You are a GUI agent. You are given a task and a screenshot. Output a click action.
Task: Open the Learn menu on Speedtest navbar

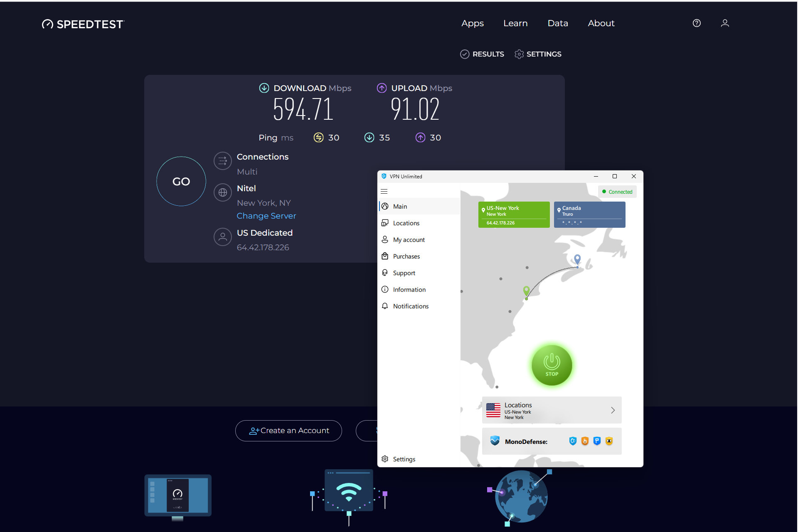515,23
